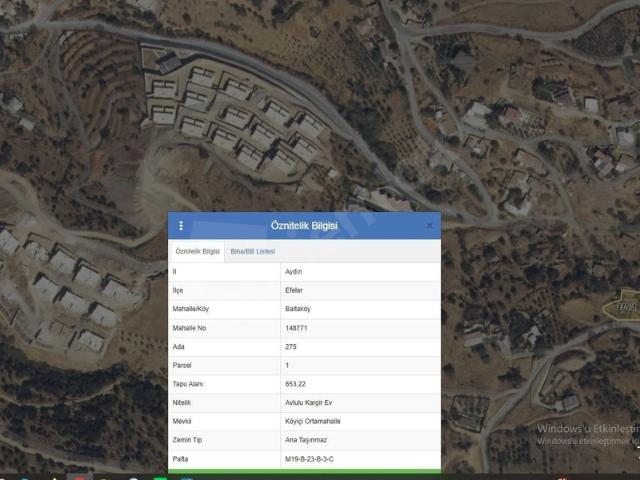Select the Pafta value 'M19-B-23-B-3-C'

coord(309,459)
